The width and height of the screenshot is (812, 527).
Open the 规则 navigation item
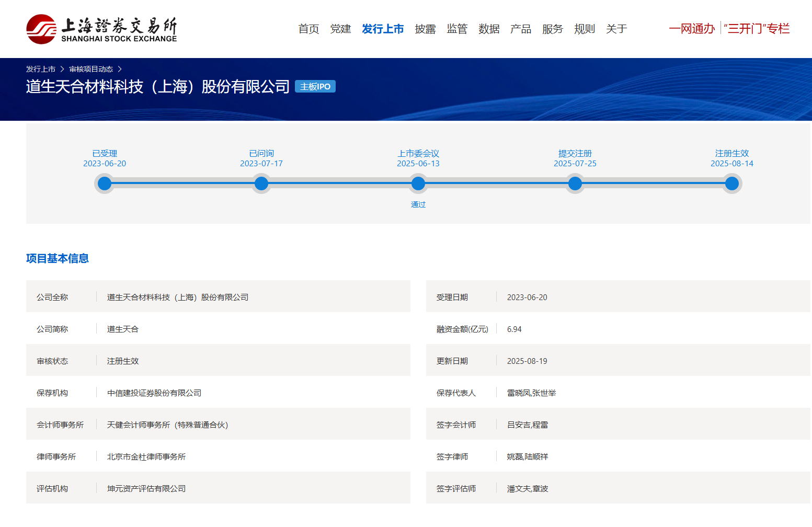[x=585, y=29]
